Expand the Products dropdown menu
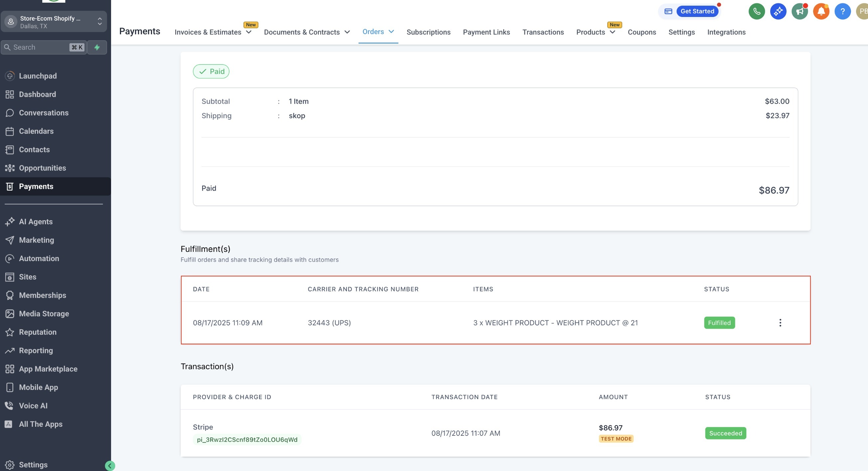Viewport: 868px width, 471px height. point(595,32)
